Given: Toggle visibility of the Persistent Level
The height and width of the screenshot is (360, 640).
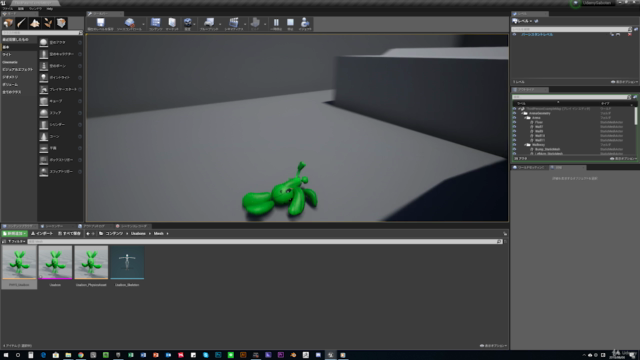Looking at the screenshot, I should (x=515, y=35).
